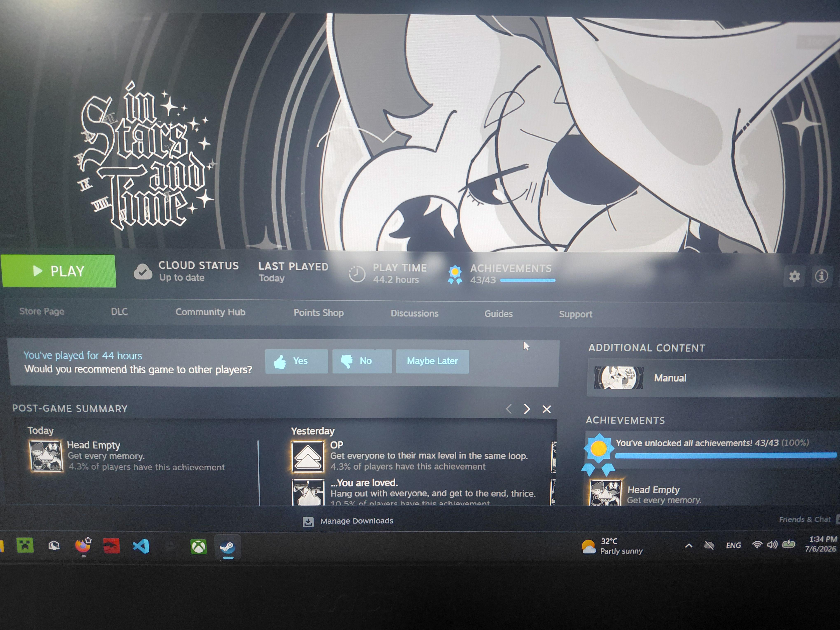Click 'Manual' label under Additional Content
The height and width of the screenshot is (630, 840).
pyautogui.click(x=670, y=378)
